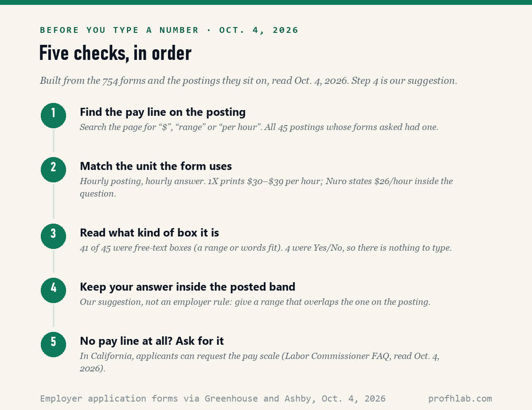Select heading "No pay line at all? Ask for it"
The width and height of the screenshot is (532, 410).
click(152, 341)
